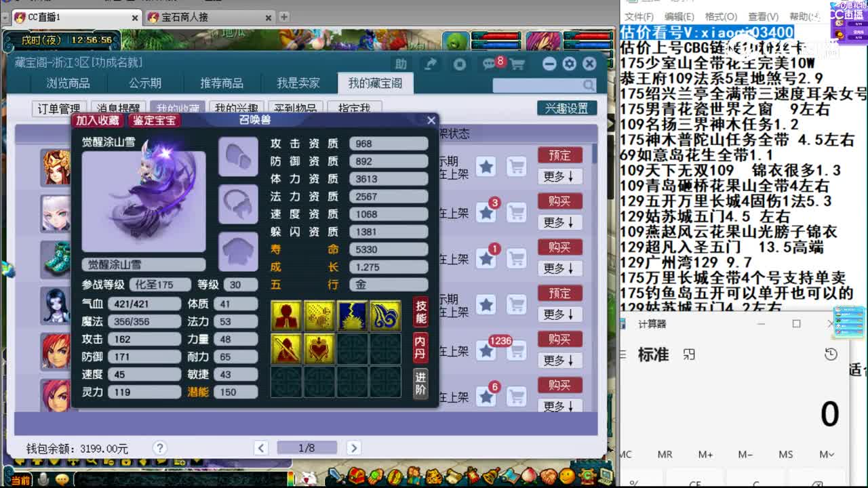This screenshot has width=868, height=488.
Task: Switch to 推荐商品 tab
Action: click(x=222, y=83)
